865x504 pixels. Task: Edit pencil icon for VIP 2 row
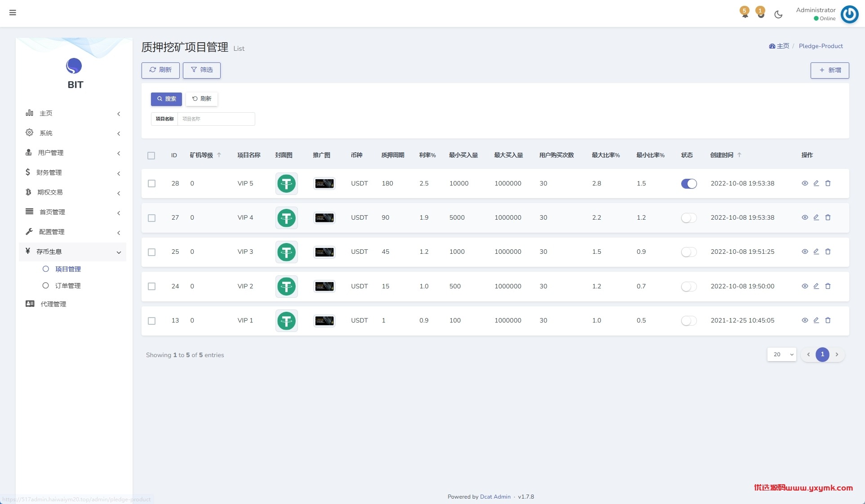(x=816, y=286)
